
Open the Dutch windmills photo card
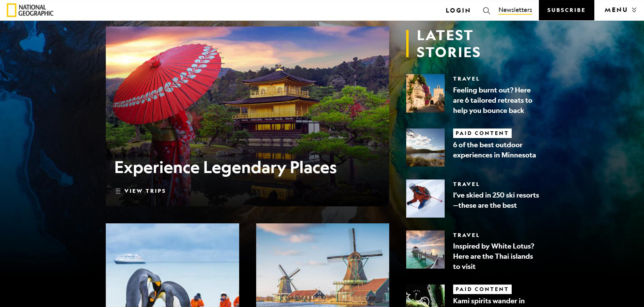tap(323, 265)
